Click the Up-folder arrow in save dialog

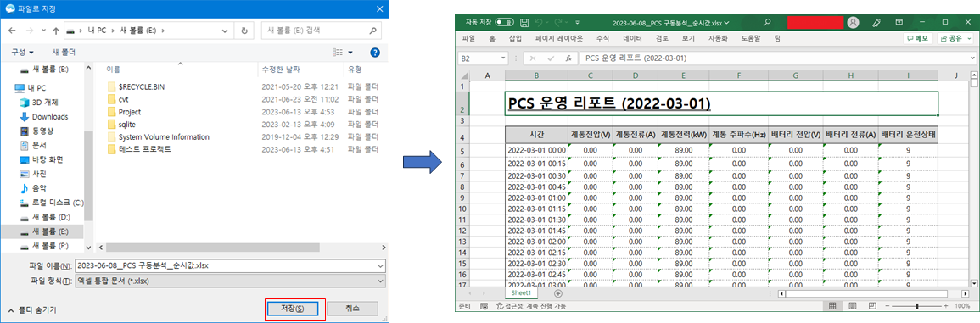[x=56, y=30]
